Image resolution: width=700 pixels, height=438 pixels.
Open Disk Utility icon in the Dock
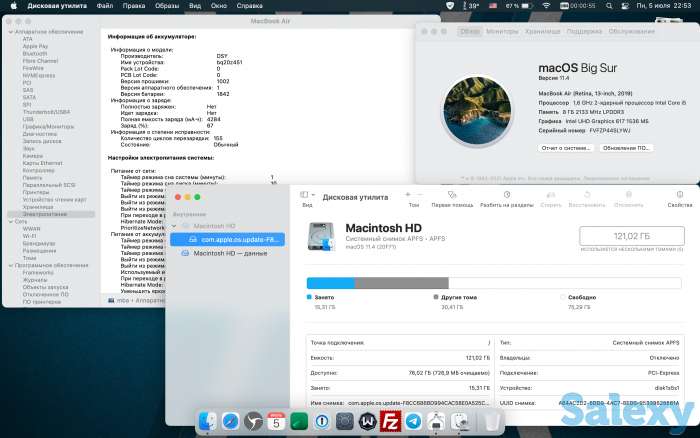(459, 421)
